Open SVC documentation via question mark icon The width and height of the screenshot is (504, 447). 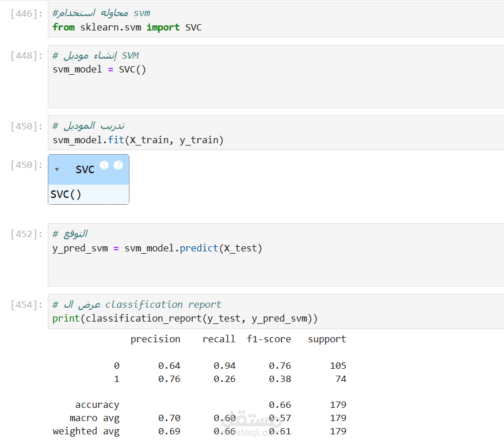(x=118, y=165)
